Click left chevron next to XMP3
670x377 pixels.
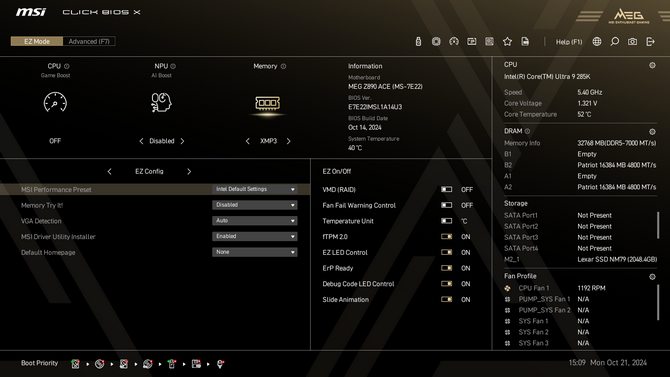click(x=248, y=141)
